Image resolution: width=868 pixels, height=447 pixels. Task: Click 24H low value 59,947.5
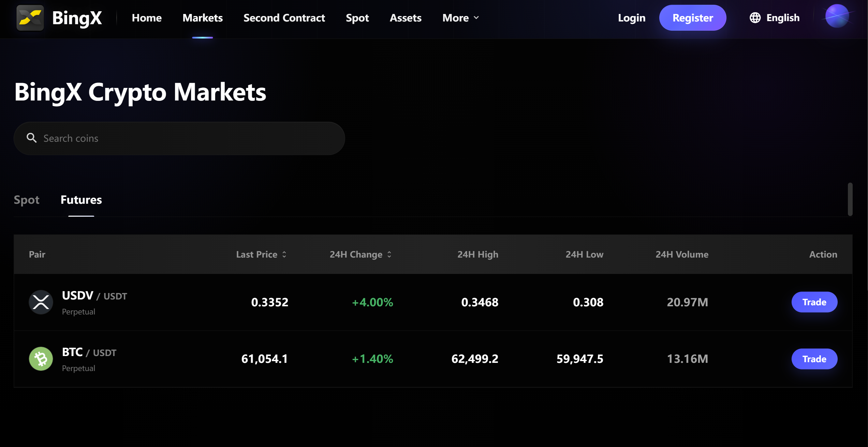point(580,359)
